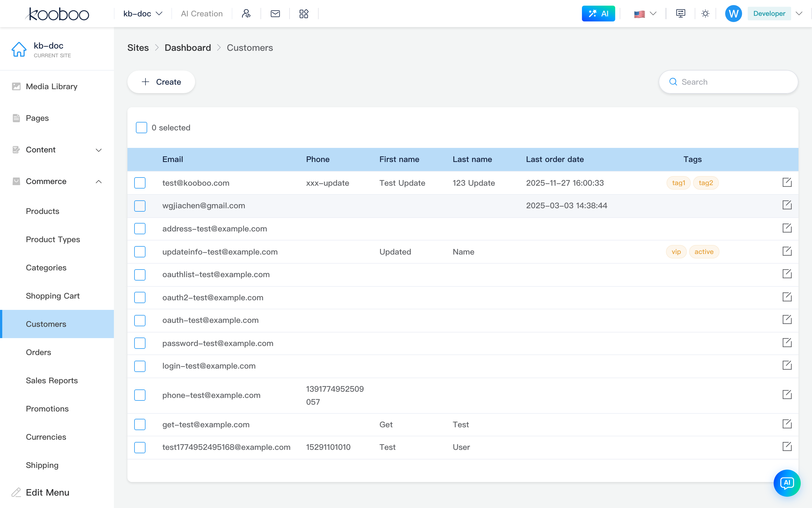Image resolution: width=812 pixels, height=508 pixels.
Task: Focus the Search input field
Action: pyautogui.click(x=728, y=82)
